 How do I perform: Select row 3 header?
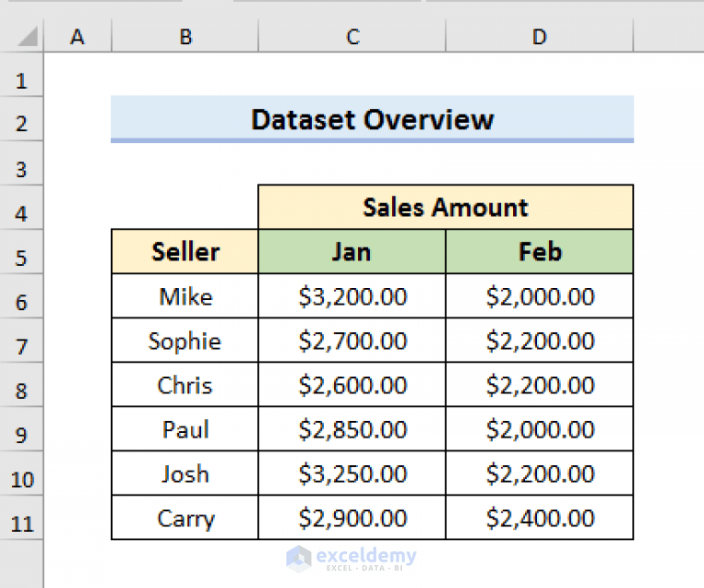(21, 163)
